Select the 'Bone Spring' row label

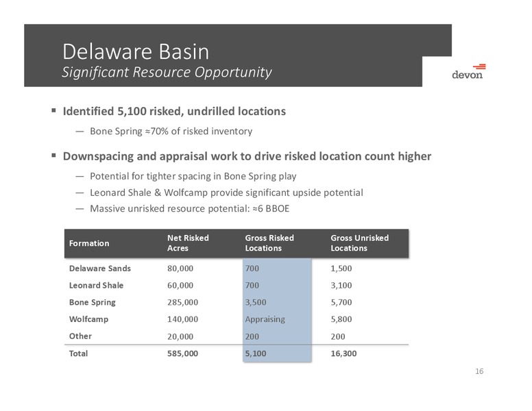pyautogui.click(x=93, y=302)
